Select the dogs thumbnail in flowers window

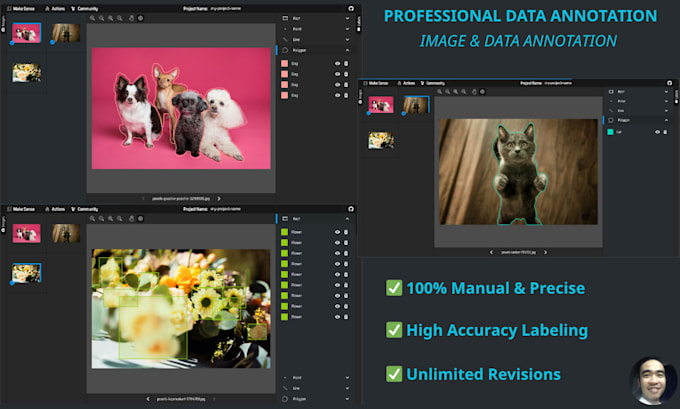click(26, 233)
